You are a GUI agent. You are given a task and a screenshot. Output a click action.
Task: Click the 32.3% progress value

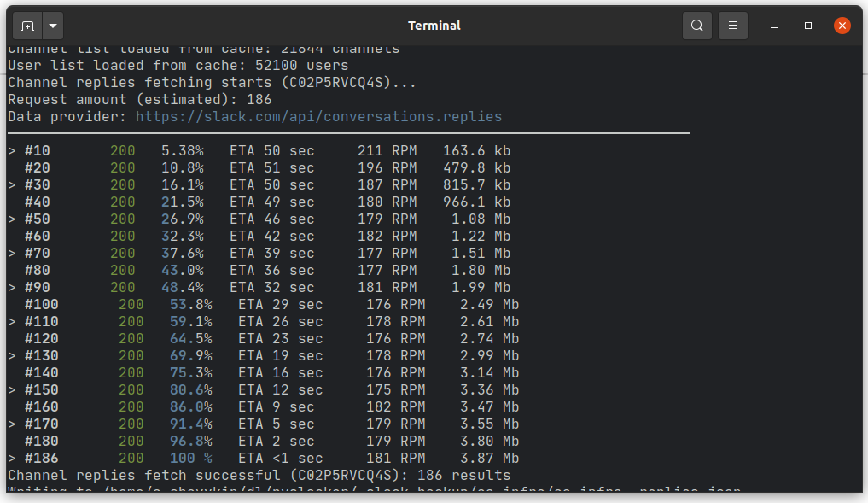pos(182,237)
